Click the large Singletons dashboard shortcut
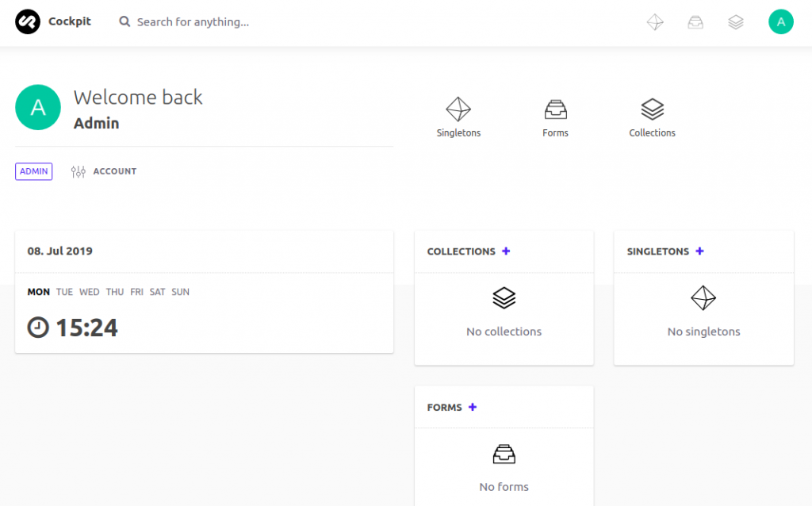The image size is (812, 506). [458, 117]
